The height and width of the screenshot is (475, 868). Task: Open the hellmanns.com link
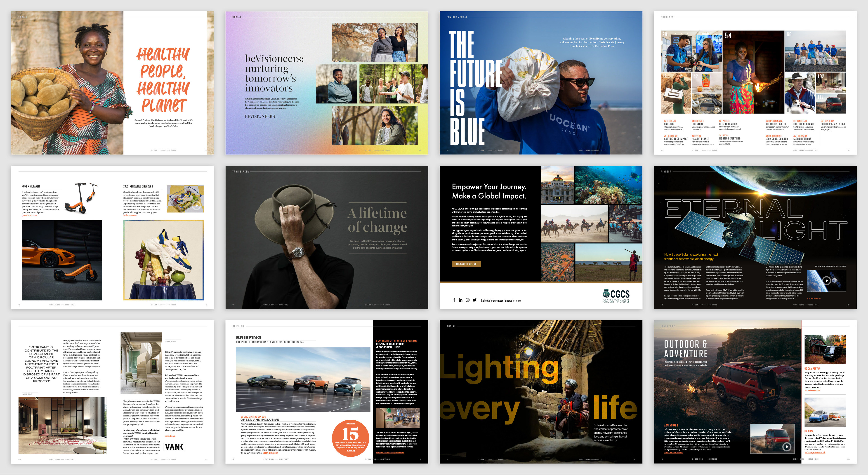[130, 215]
